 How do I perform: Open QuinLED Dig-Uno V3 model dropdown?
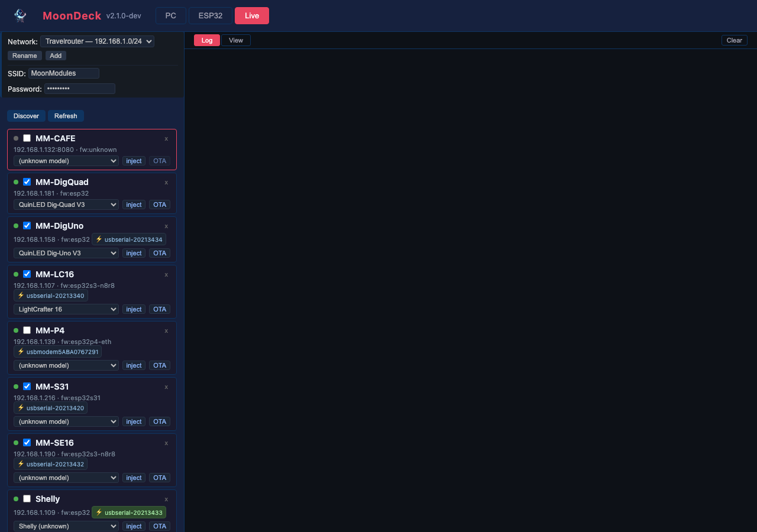(66, 253)
